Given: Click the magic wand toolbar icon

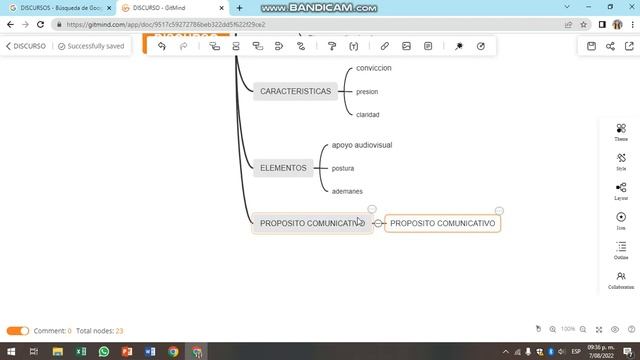Looking at the screenshot, I should (x=459, y=46).
